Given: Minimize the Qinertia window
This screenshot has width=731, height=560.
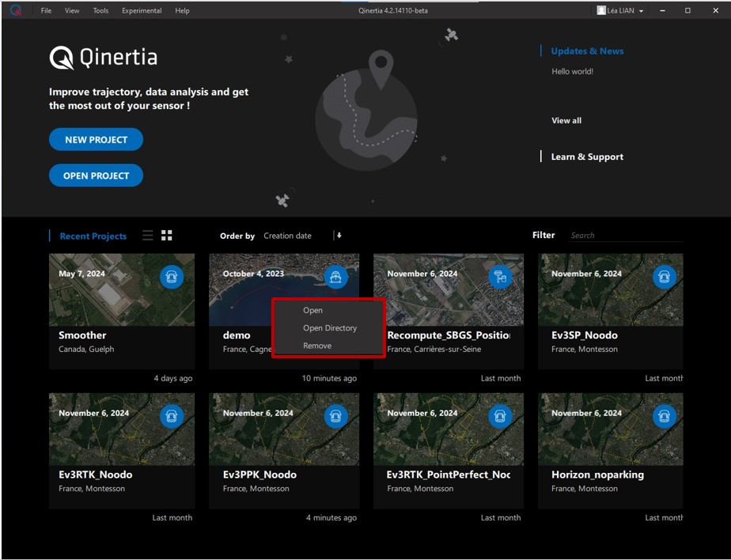Looking at the screenshot, I should [x=662, y=10].
